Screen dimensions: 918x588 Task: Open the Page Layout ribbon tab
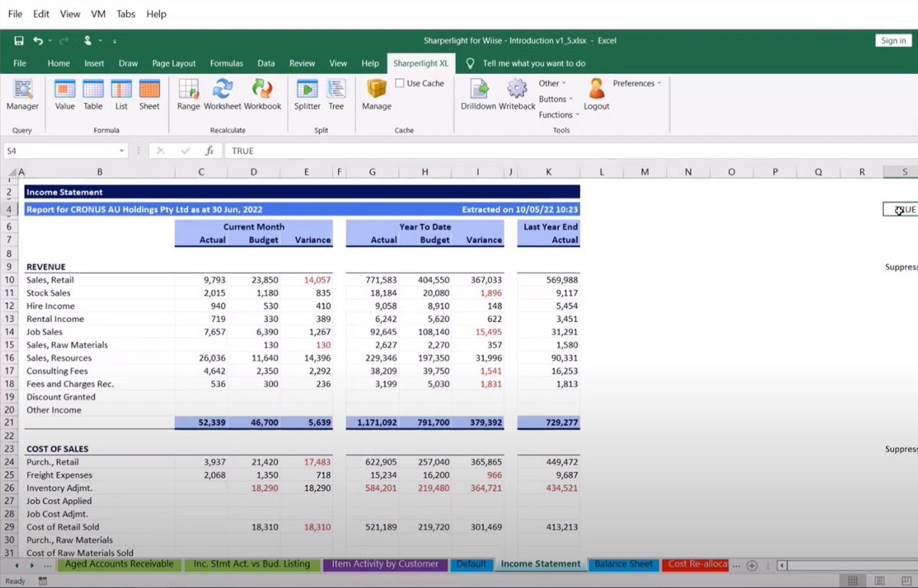(x=174, y=63)
